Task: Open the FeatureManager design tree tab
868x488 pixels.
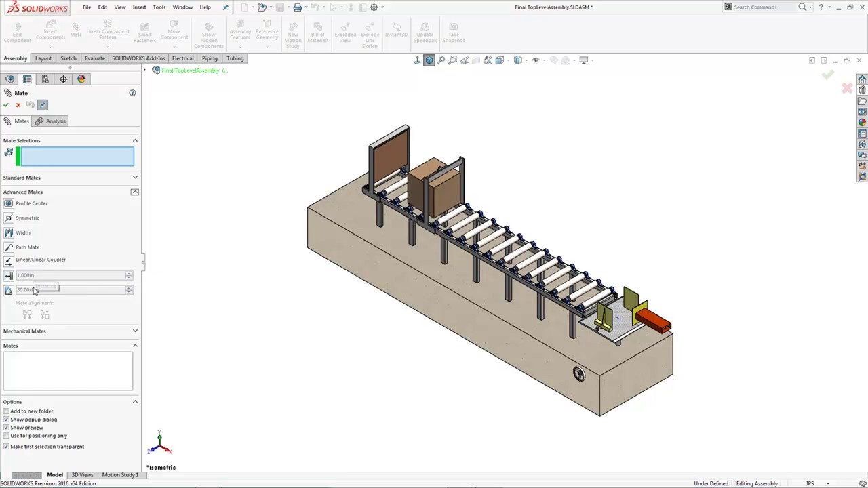Action: point(9,79)
